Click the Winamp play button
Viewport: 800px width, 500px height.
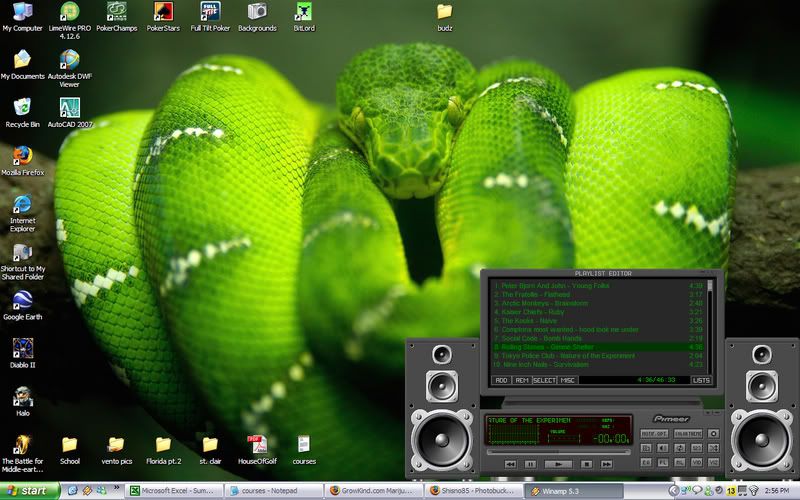click(x=559, y=464)
